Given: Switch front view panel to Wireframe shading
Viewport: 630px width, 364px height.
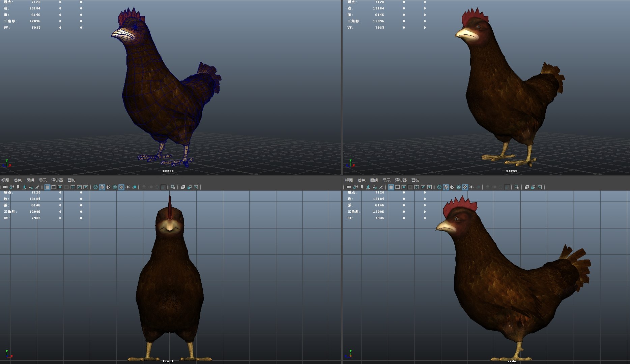Looking at the screenshot, I should pyautogui.click(x=96, y=187).
